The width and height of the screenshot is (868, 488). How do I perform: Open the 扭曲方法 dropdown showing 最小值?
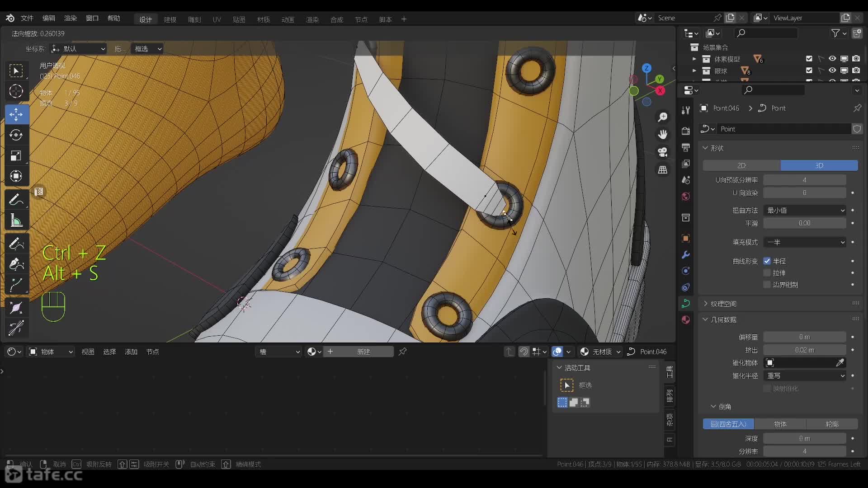click(805, 210)
